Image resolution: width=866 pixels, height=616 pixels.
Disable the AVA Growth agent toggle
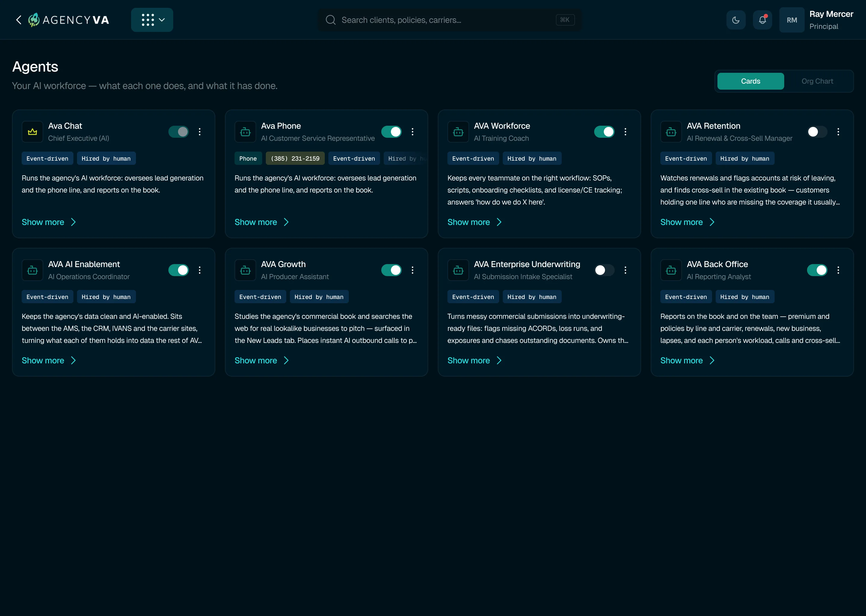(x=391, y=270)
